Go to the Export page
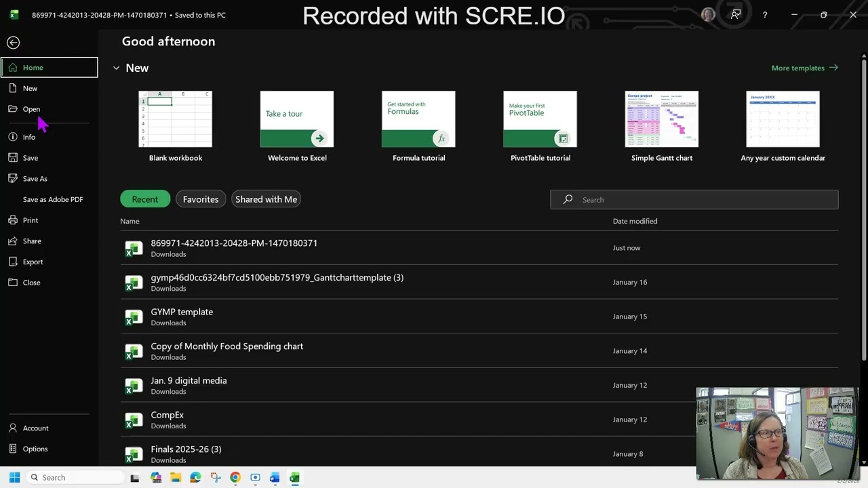 click(x=50, y=262)
